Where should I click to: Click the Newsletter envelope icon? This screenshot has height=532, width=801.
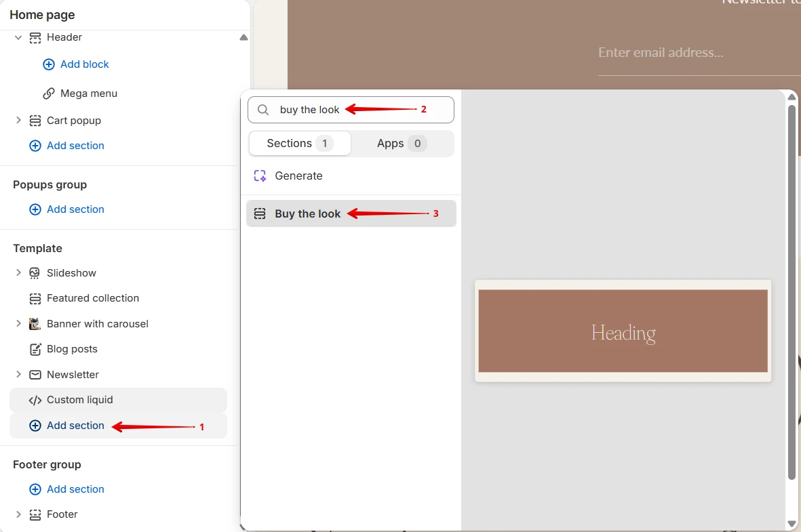[x=35, y=375]
